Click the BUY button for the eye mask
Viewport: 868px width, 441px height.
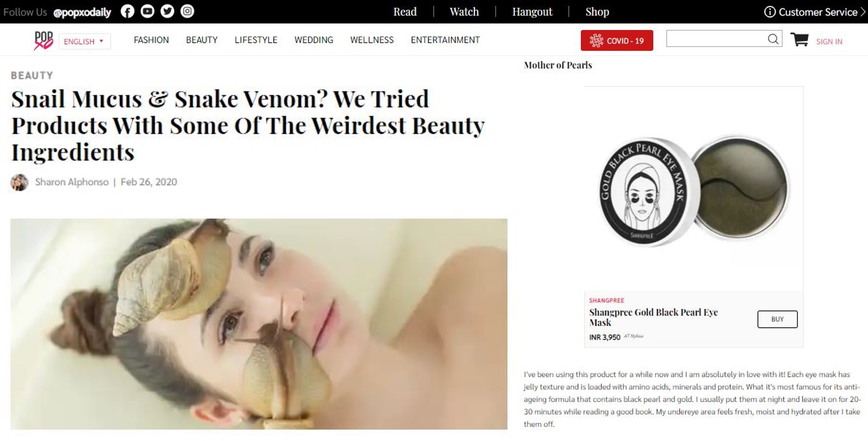pos(777,319)
